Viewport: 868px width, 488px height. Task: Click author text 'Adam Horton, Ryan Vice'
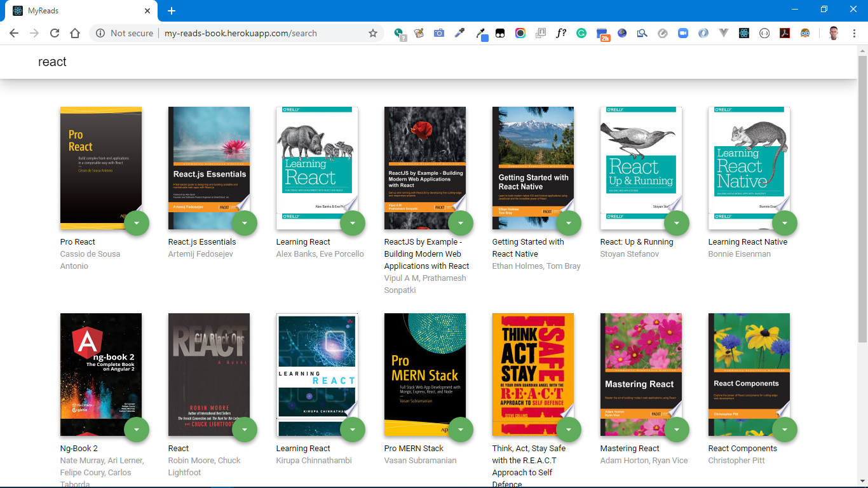(644, 461)
